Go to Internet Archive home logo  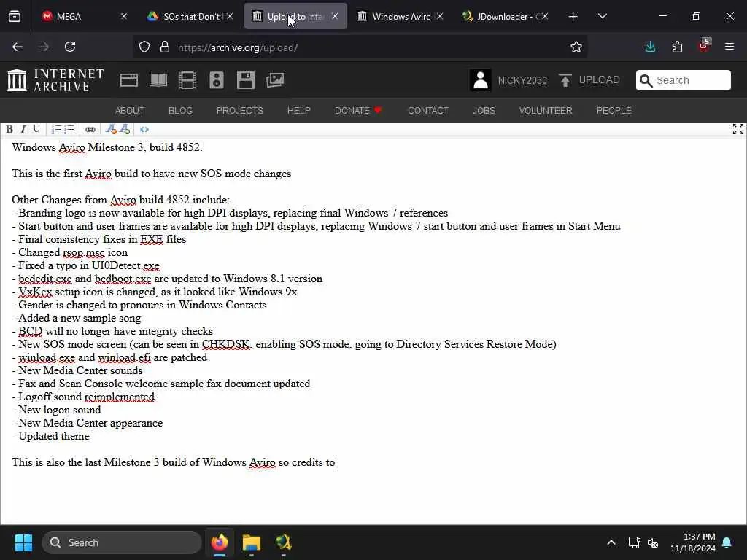point(55,80)
